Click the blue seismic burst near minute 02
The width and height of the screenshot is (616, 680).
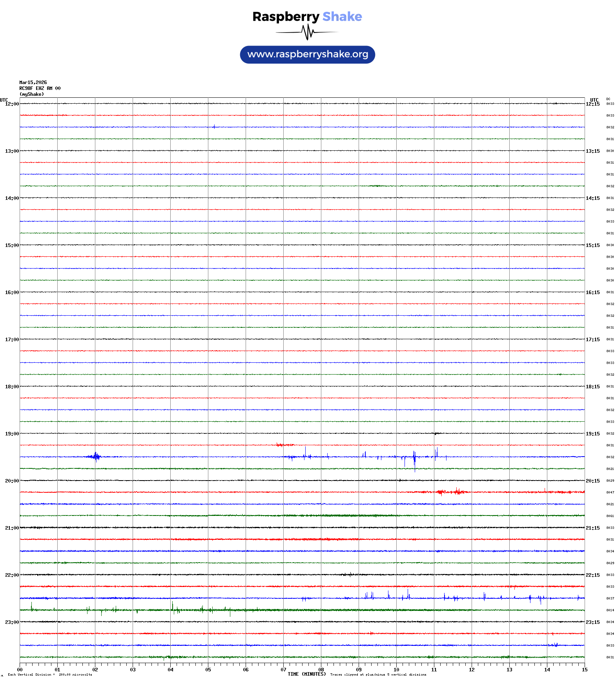click(x=95, y=457)
